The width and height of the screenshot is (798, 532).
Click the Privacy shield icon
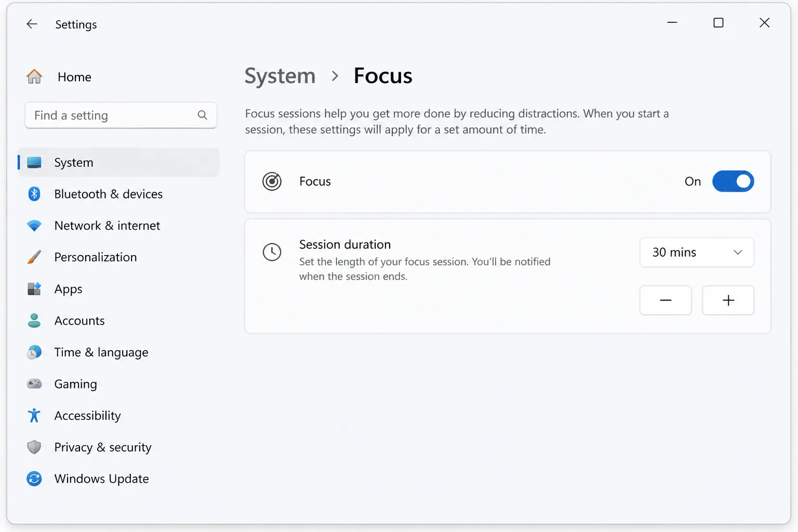click(x=34, y=447)
